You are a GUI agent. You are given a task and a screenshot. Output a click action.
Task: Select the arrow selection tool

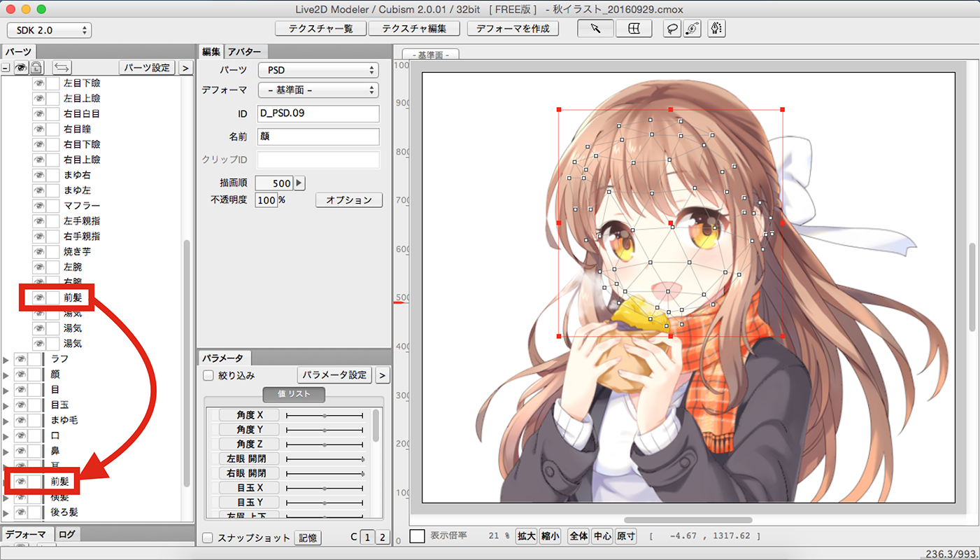tap(595, 29)
